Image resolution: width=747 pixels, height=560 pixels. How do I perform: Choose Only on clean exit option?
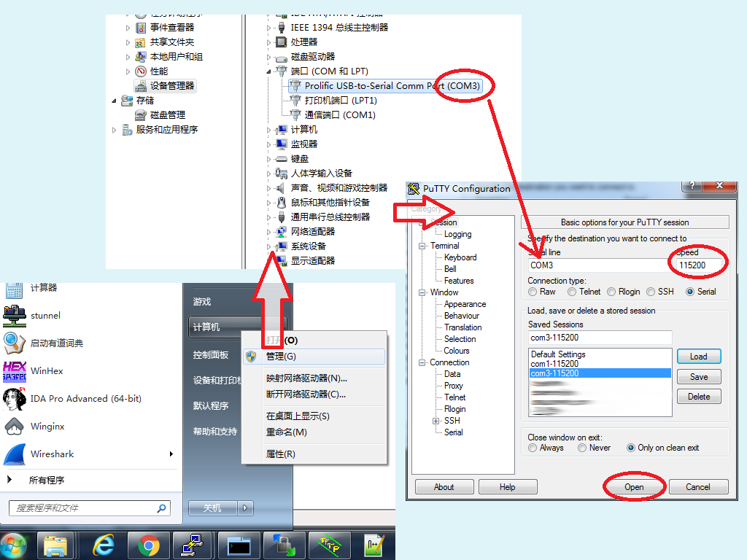click(631, 448)
